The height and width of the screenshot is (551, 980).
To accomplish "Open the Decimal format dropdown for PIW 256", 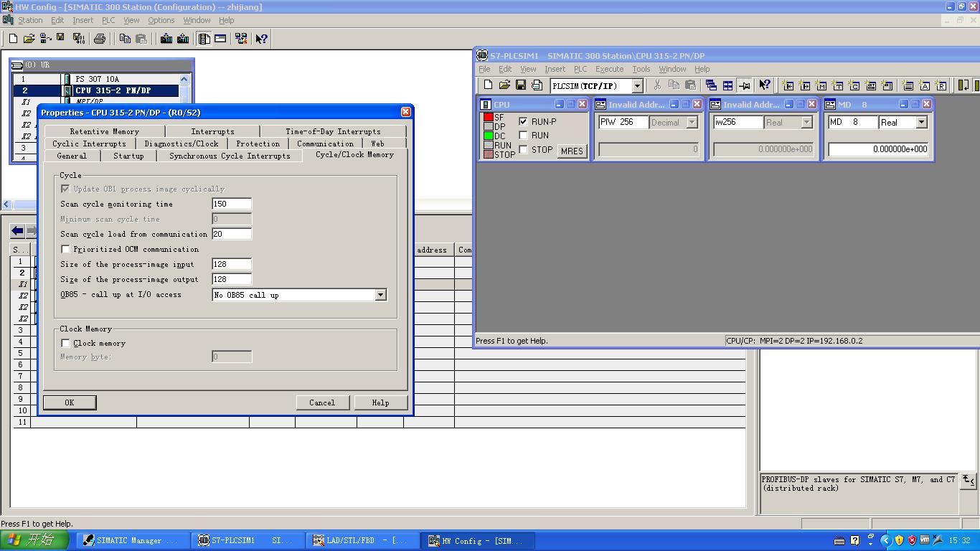I will click(692, 123).
